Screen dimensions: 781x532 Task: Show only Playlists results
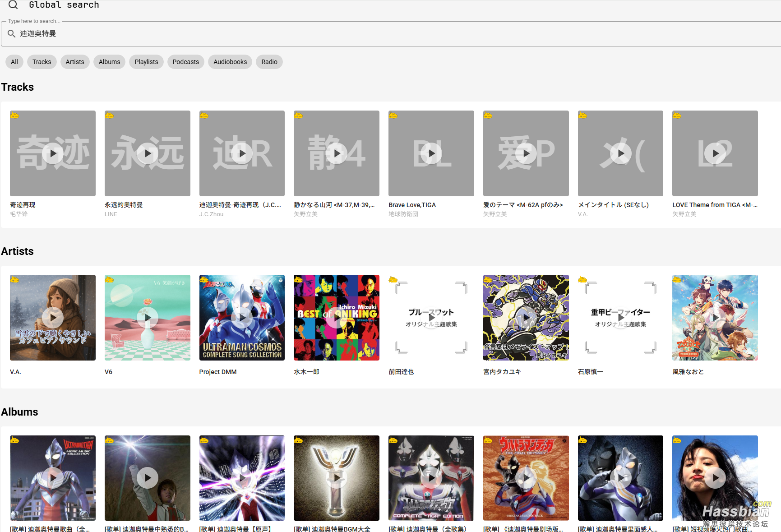[x=146, y=62]
